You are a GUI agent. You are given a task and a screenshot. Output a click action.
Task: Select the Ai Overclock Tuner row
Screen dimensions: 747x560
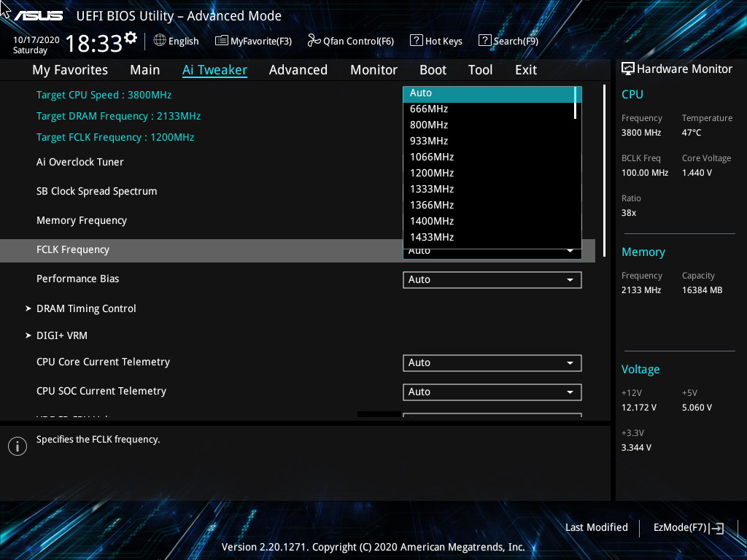[80, 163]
